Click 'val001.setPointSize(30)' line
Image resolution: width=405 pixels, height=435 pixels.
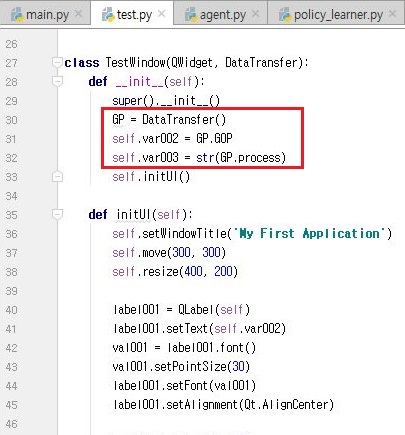pyautogui.click(x=181, y=366)
